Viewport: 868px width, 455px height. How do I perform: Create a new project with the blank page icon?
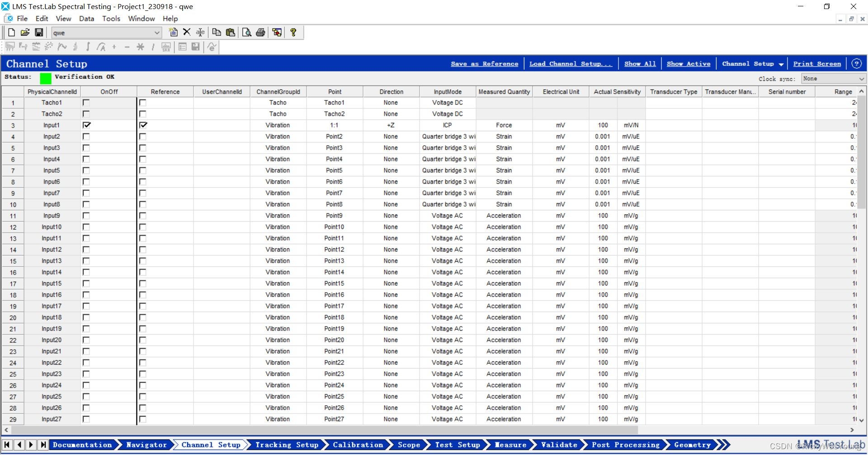tap(12, 33)
